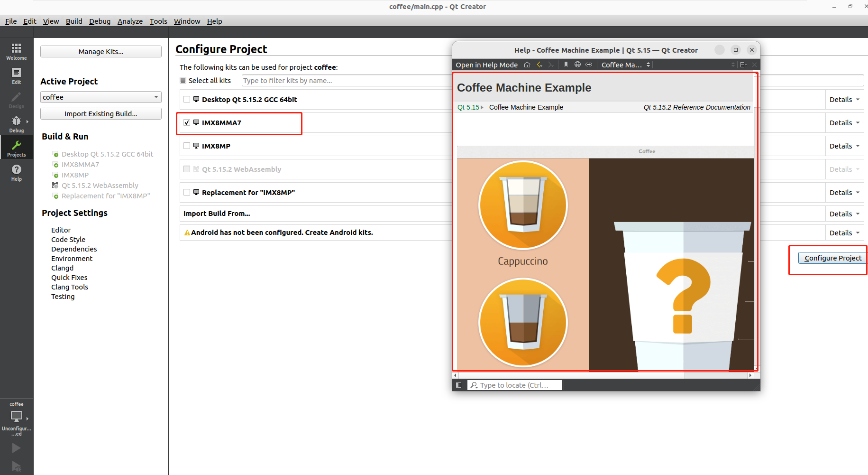The width and height of the screenshot is (868, 475).
Task: Open Code Style project settings
Action: point(68,239)
